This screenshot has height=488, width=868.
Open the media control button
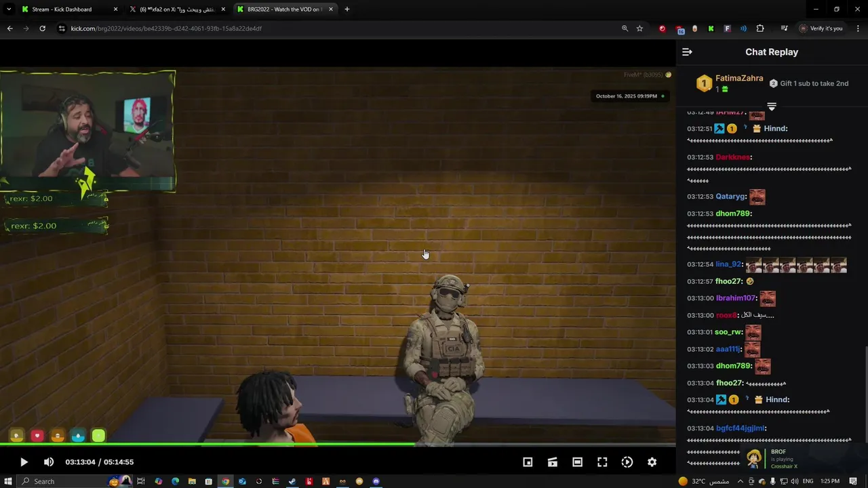coord(784,28)
